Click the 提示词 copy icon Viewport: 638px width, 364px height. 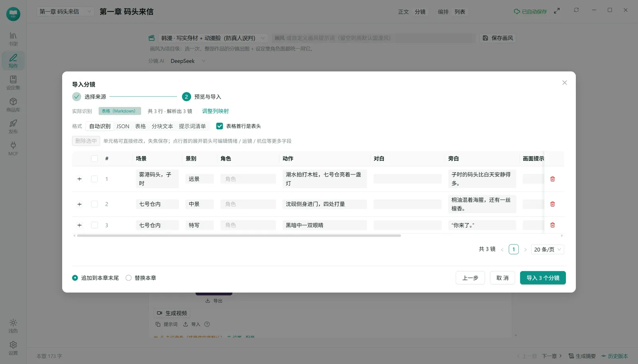point(158,324)
